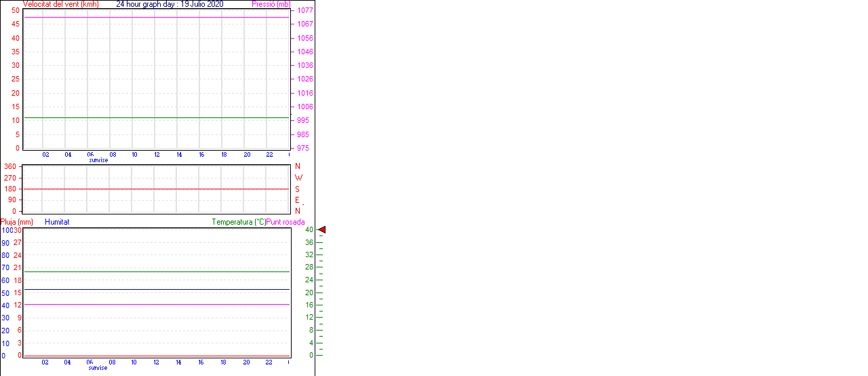868x376 pixels.
Task: Click the red triangle marker beside temperature scale
Action: tap(322, 230)
